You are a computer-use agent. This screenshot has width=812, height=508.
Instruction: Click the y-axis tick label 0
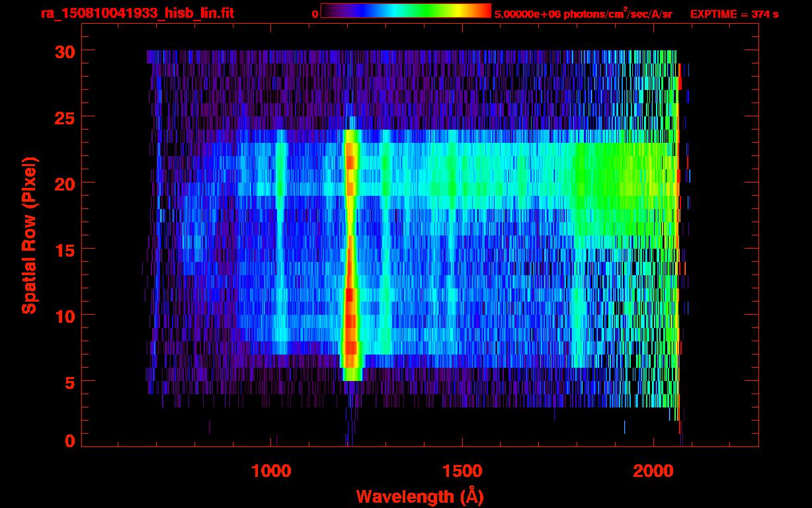click(x=69, y=441)
